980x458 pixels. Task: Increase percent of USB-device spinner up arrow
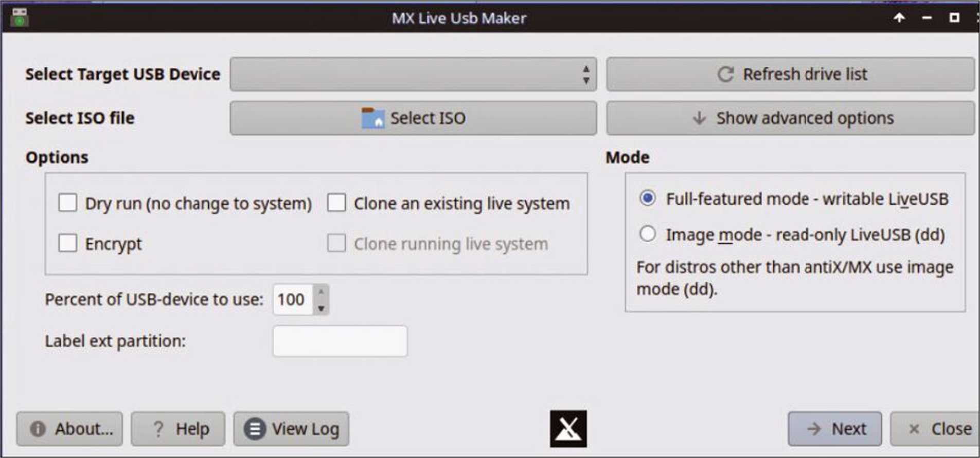pos(321,291)
